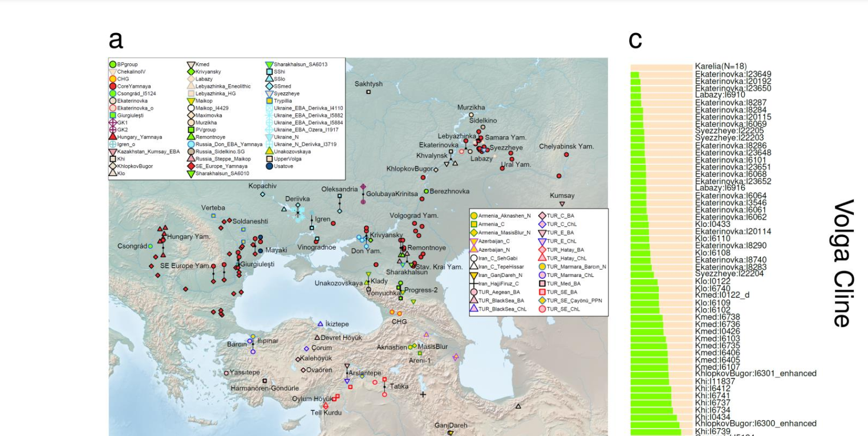Click the Maikop_I4429 legend entry
Viewport: 868px width, 436px height.
tap(208, 108)
